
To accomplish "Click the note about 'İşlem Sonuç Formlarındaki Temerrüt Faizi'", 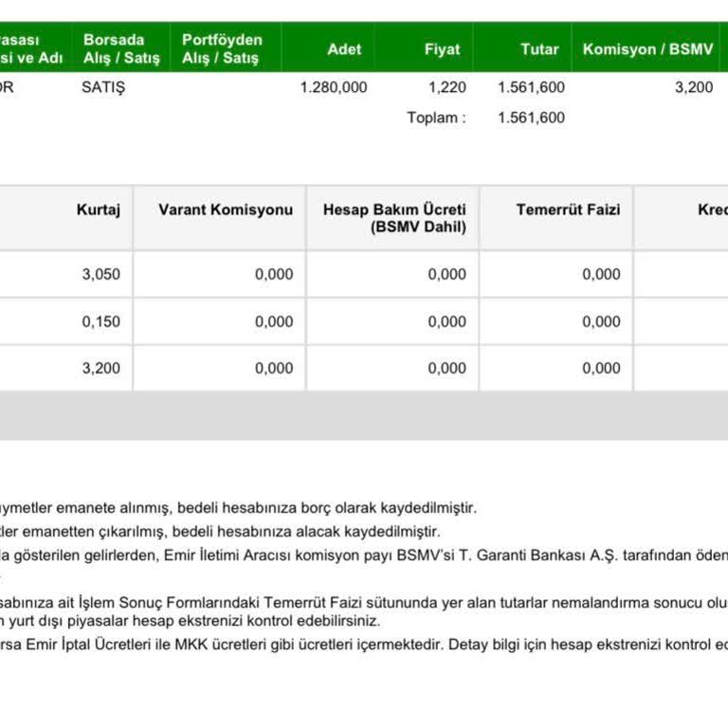I will pos(364,603).
